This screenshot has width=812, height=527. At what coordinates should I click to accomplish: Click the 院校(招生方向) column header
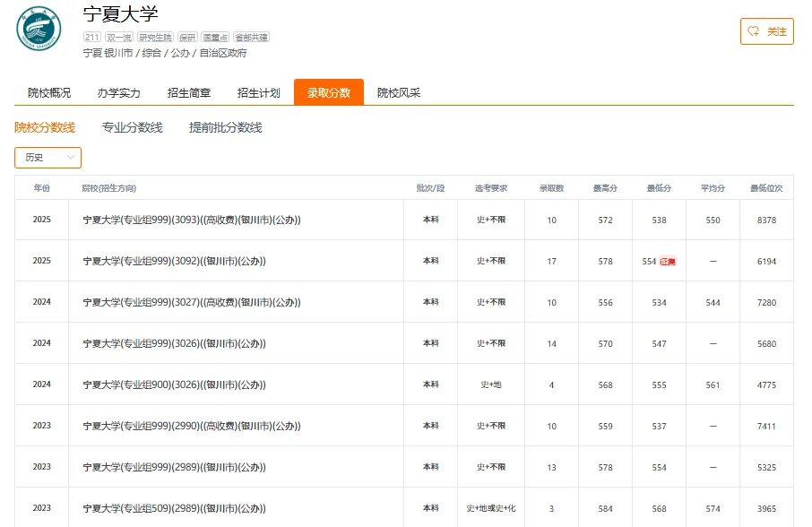click(109, 188)
